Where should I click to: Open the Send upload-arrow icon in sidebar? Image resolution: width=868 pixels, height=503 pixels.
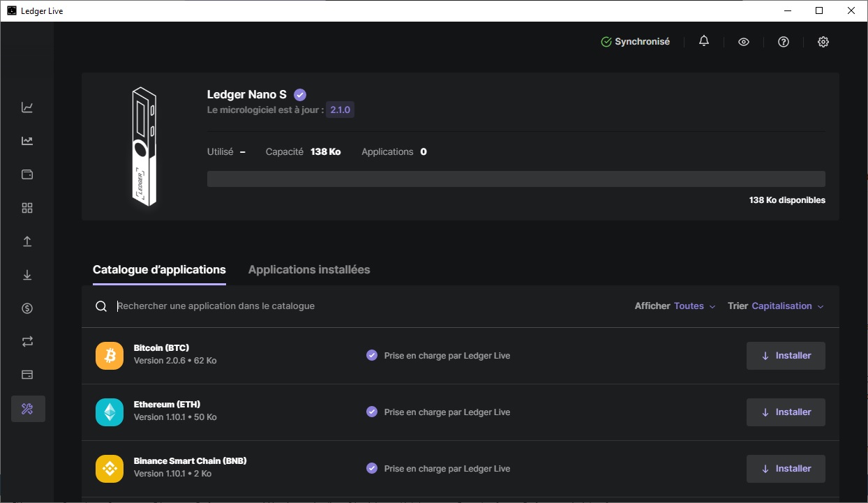click(x=27, y=241)
